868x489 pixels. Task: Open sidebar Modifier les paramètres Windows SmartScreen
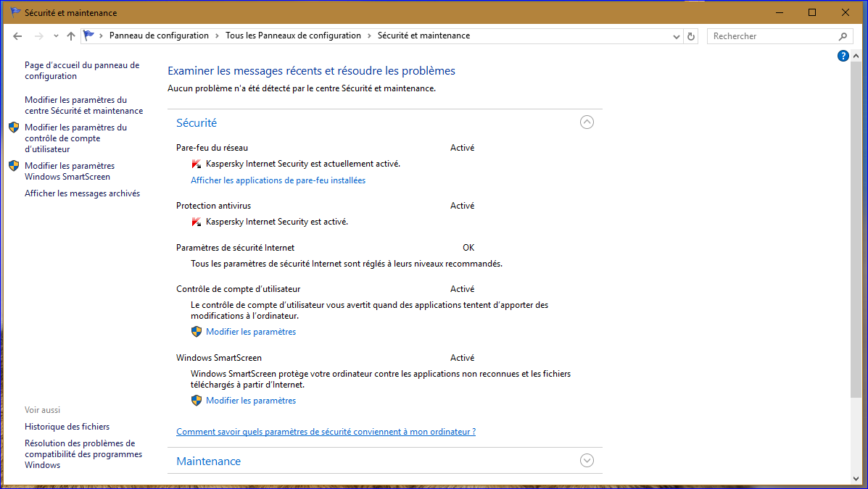click(70, 171)
